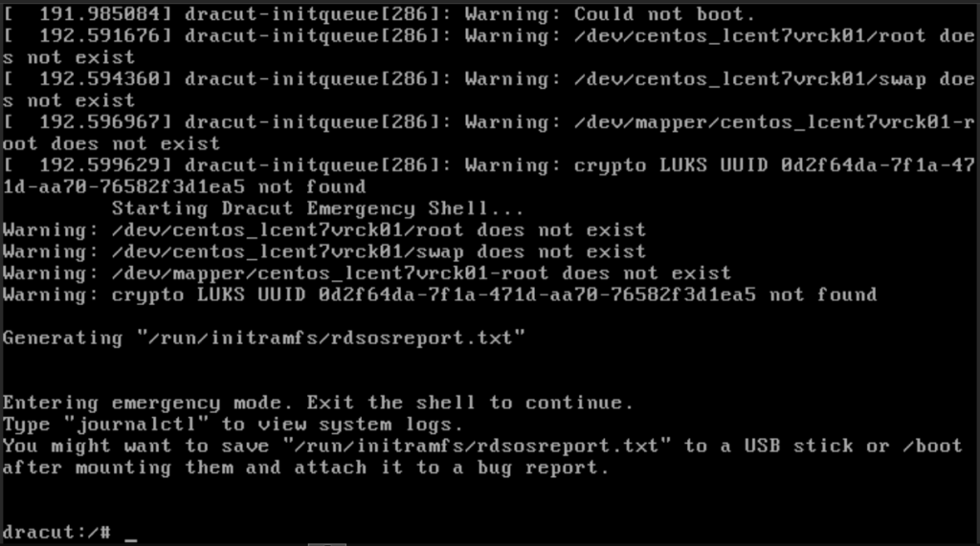Viewport: 980px width, 546px height.
Task: Click the non-timestamped /dev/mapper/centos_lcent7vrck01-root warning
Action: point(367,273)
